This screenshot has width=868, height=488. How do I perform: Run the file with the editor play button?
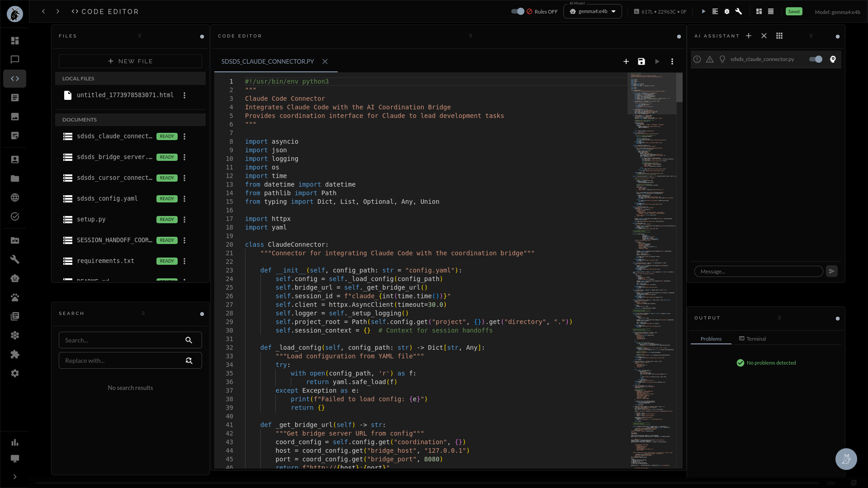(657, 61)
